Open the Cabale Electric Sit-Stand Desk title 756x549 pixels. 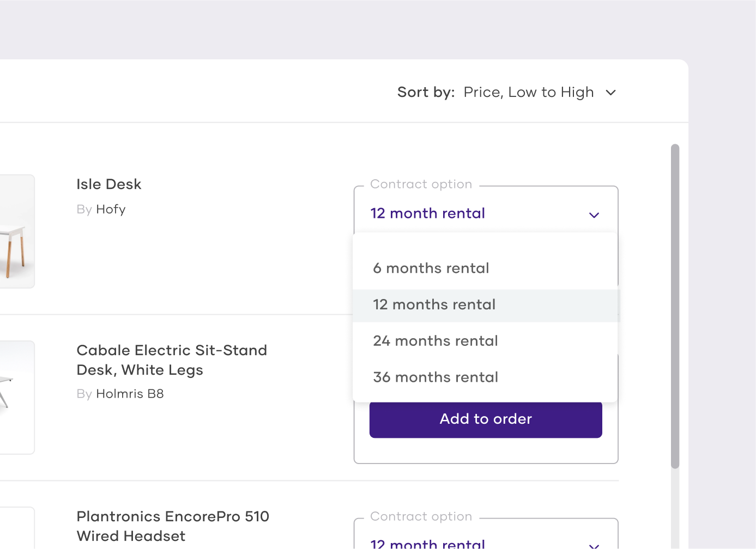pyautogui.click(x=171, y=360)
